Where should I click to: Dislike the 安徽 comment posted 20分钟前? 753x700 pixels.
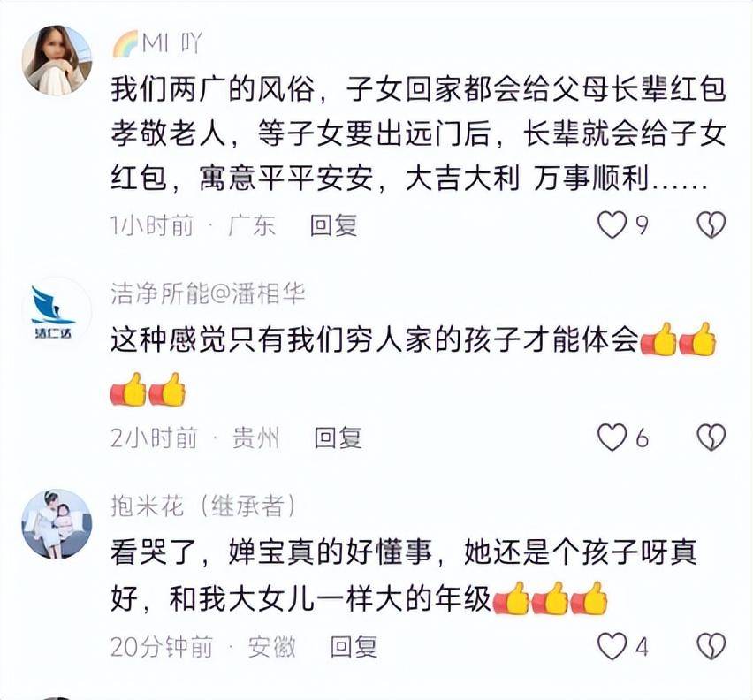click(711, 646)
